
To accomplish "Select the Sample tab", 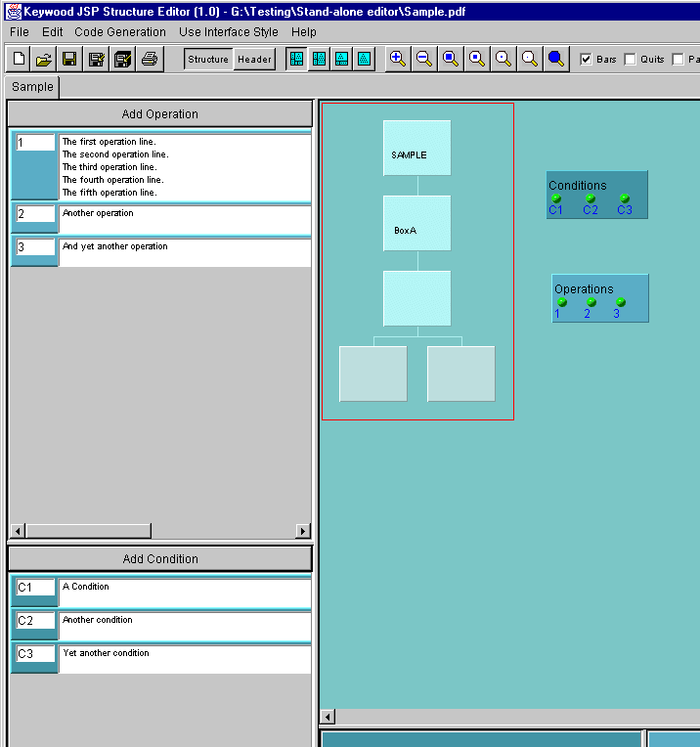I will pyautogui.click(x=32, y=87).
